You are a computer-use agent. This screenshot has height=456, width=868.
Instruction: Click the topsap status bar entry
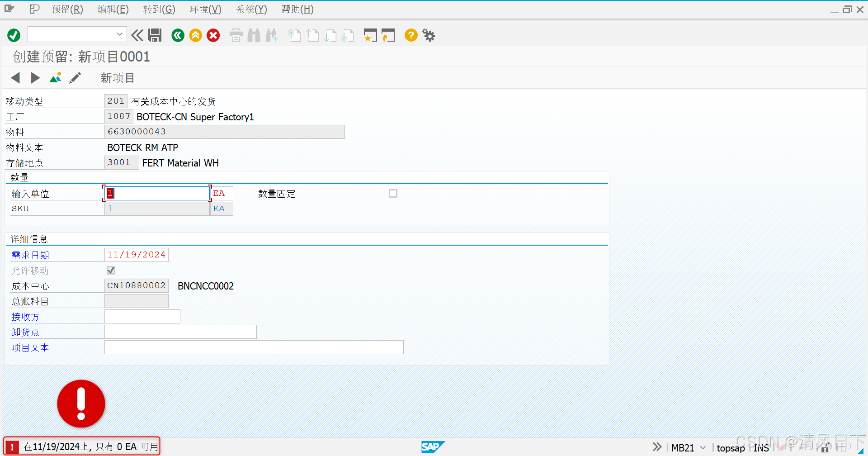(x=731, y=448)
